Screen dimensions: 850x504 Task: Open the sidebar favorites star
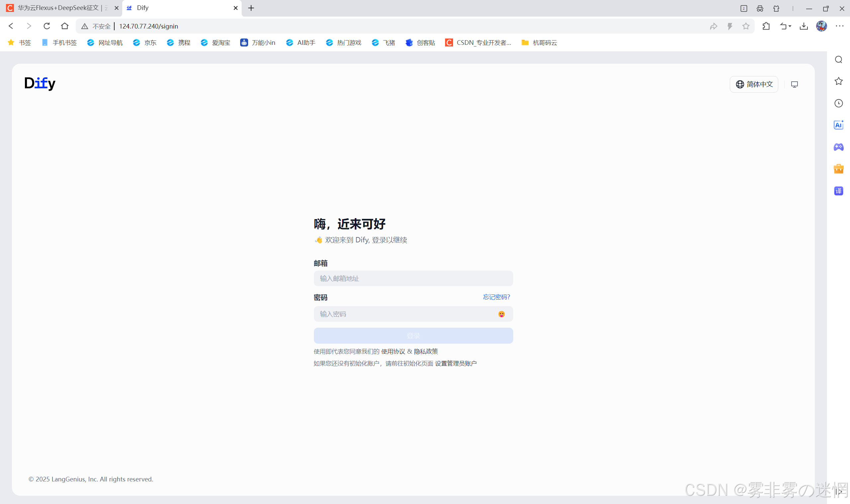838,81
